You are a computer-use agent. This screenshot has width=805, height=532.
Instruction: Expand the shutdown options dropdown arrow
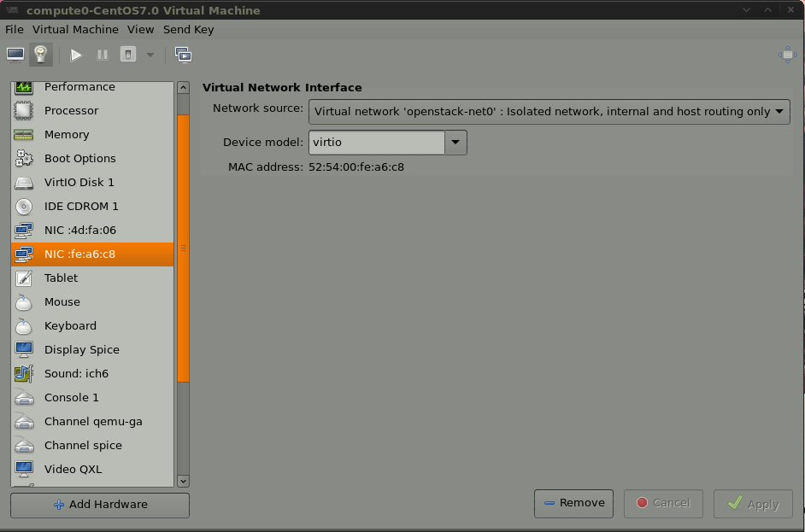(150, 55)
